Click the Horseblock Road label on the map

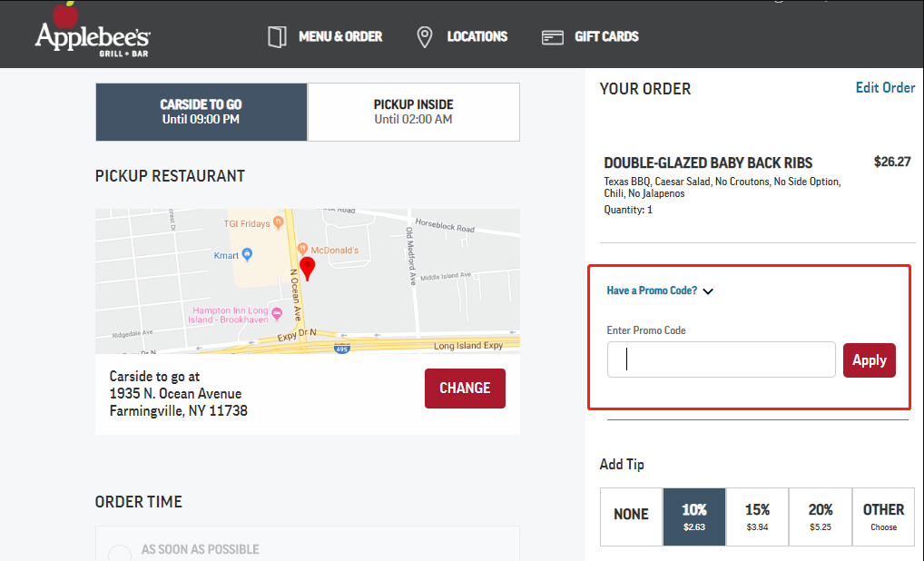point(445,225)
